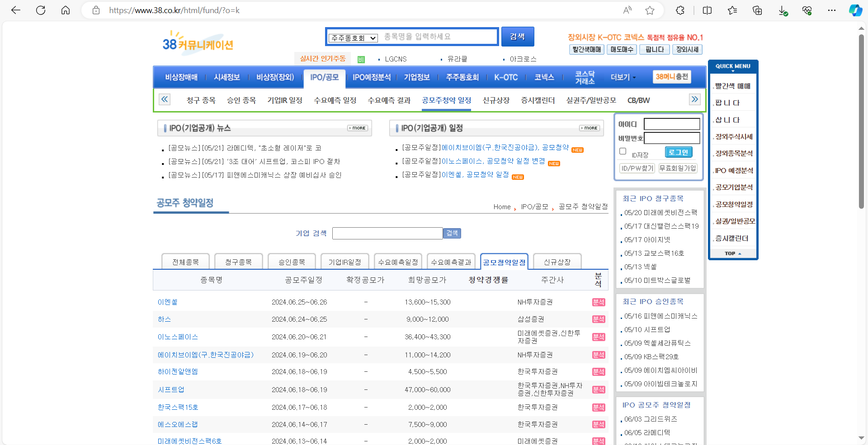Add this page to favorites (star icon)
This screenshot has width=868, height=445.
click(650, 10)
